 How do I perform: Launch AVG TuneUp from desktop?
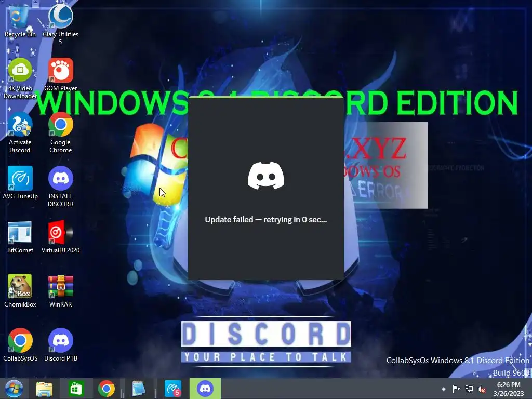[x=20, y=182]
